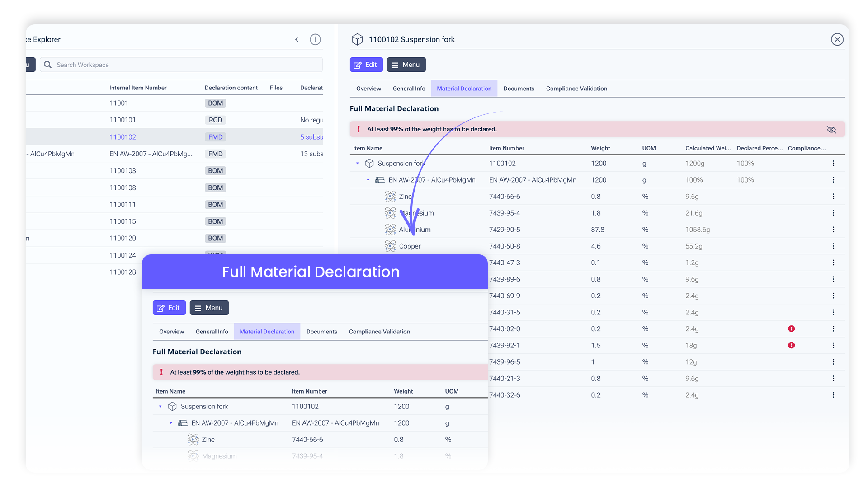Close the Suspension fork detail panel
The width and height of the screenshot is (868, 488).
tap(837, 40)
